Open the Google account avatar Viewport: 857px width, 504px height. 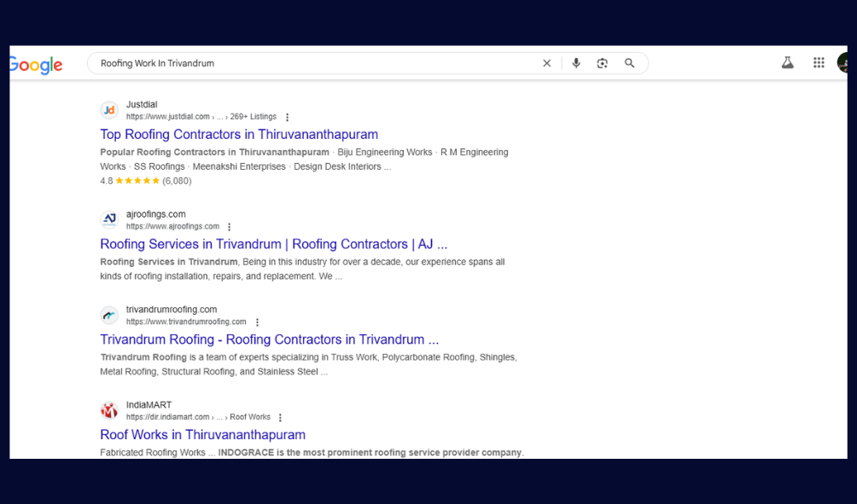tap(842, 63)
